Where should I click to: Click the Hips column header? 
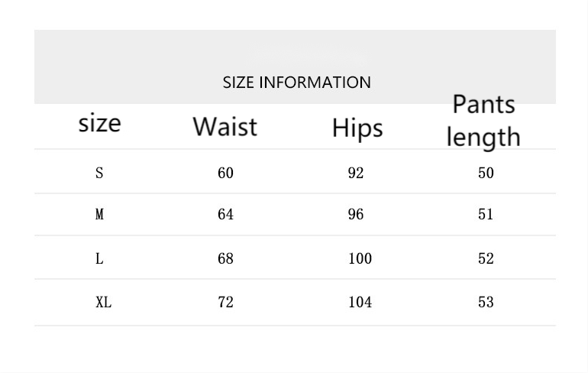coord(357,128)
